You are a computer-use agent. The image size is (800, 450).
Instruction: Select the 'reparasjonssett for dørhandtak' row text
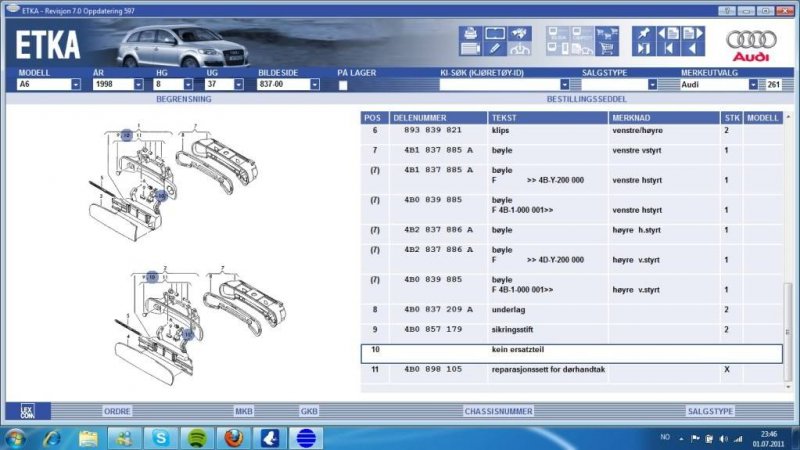coord(548,369)
